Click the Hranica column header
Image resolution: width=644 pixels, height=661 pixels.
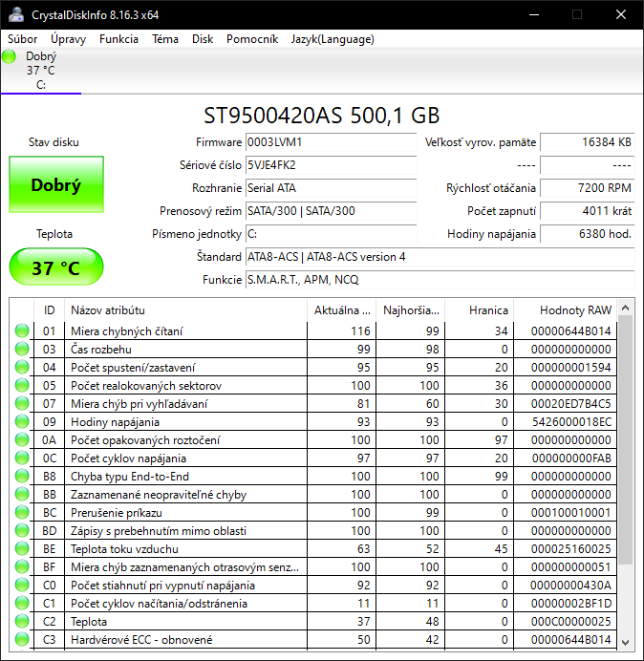click(479, 310)
